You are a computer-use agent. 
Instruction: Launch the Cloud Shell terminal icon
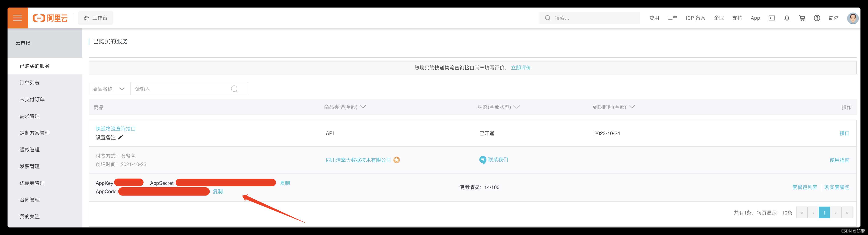pos(772,18)
